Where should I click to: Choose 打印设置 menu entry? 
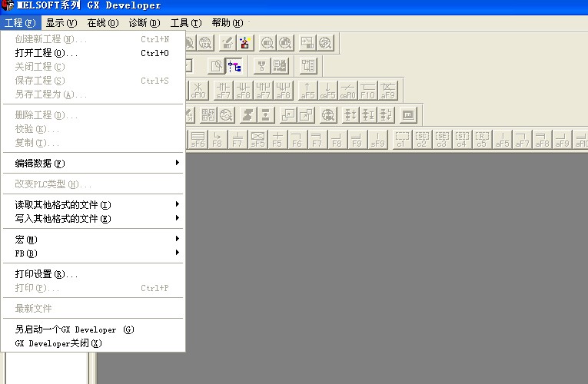(46, 274)
